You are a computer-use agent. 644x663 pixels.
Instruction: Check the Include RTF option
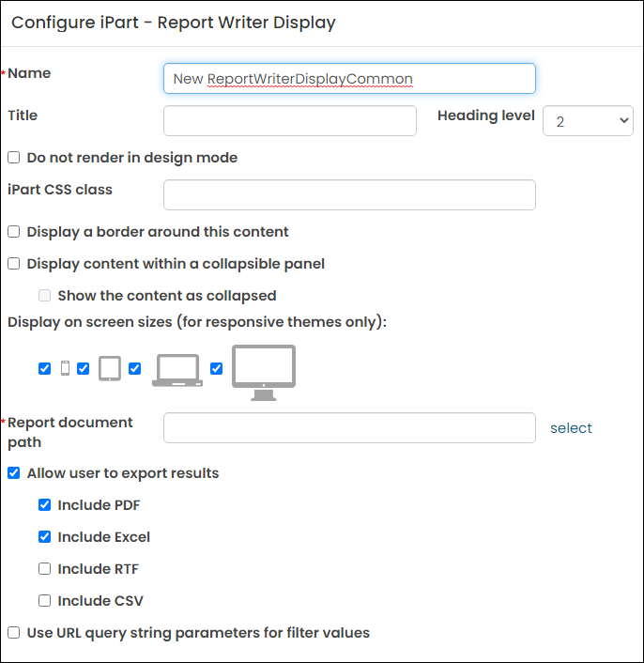coord(44,569)
